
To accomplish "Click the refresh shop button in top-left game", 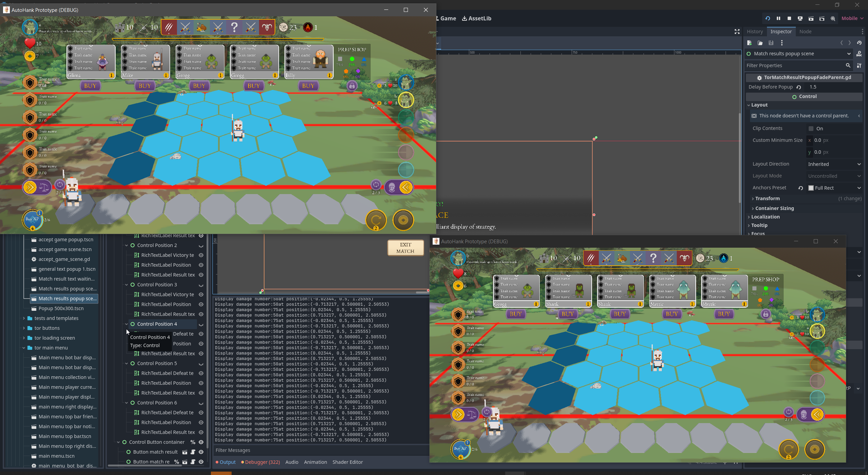I will [376, 220].
